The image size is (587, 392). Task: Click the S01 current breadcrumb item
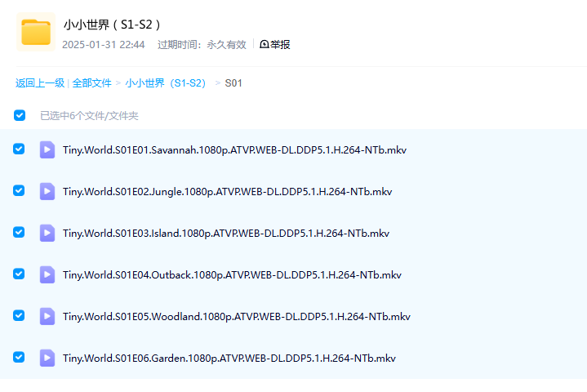click(233, 83)
